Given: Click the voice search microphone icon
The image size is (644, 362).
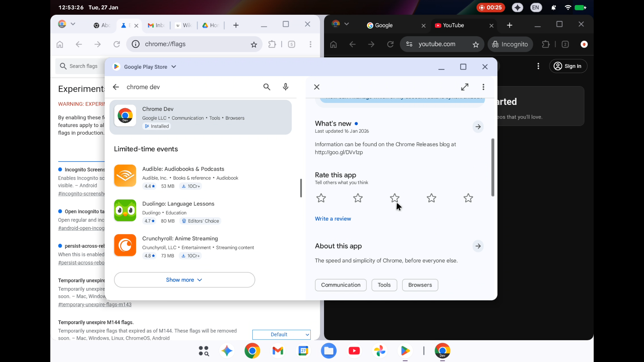Looking at the screenshot, I should (285, 87).
